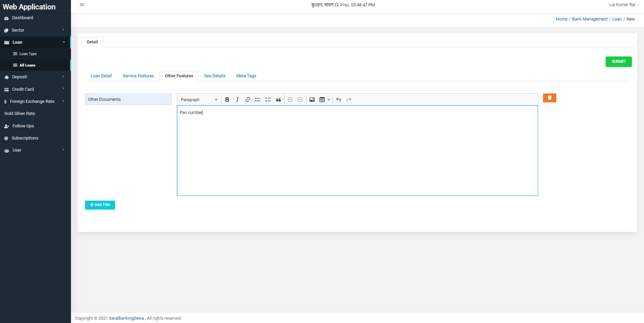Open the Paragraph heading dropdown
Image resolution: width=644 pixels, height=323 pixels.
pos(199,99)
